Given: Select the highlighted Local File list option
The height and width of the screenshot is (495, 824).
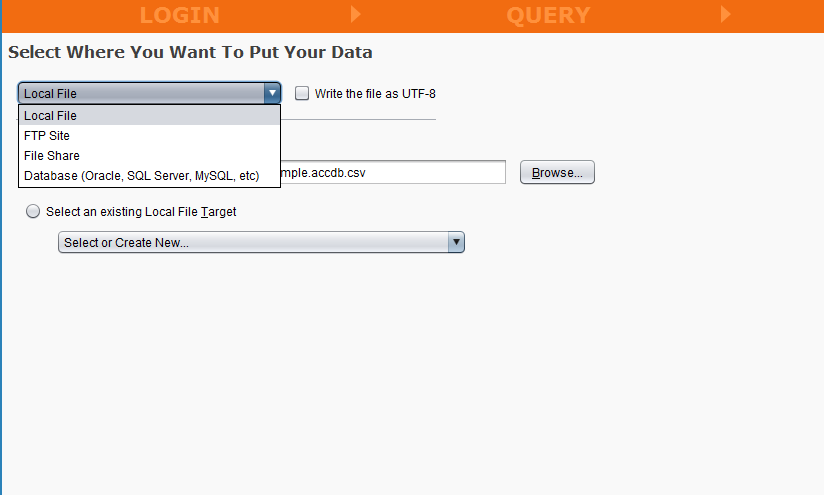Looking at the screenshot, I should 50,116.
